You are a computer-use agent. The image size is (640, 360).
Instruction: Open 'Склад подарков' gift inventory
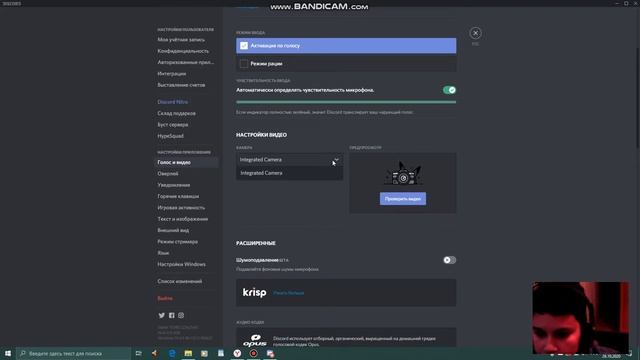(x=177, y=113)
